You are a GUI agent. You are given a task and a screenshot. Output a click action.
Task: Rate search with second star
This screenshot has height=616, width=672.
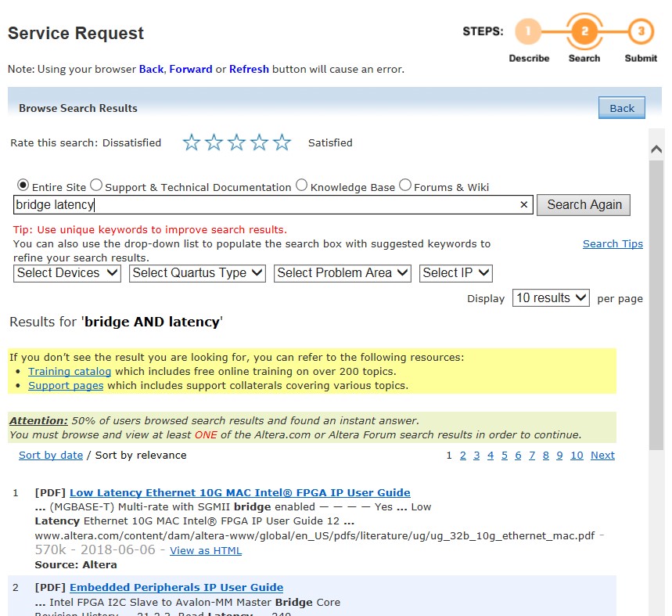(x=214, y=142)
